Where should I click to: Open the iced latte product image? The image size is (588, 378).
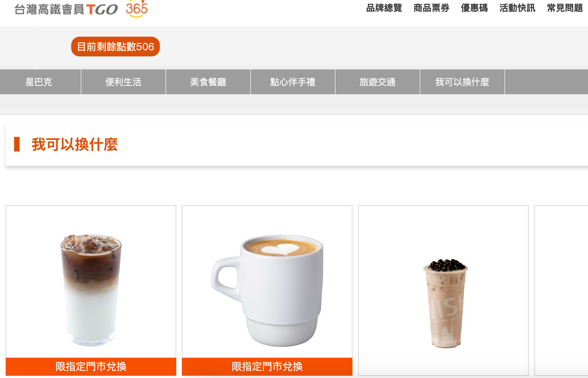coord(91,290)
